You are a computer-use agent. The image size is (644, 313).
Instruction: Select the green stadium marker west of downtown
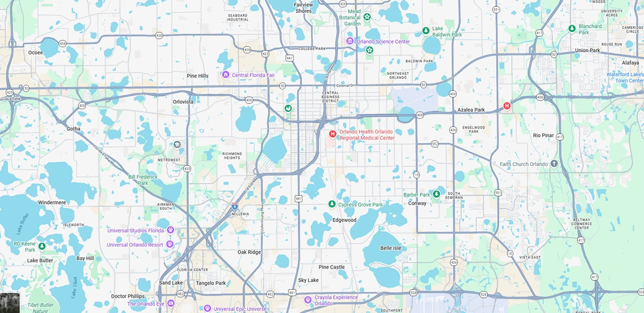coord(288,108)
